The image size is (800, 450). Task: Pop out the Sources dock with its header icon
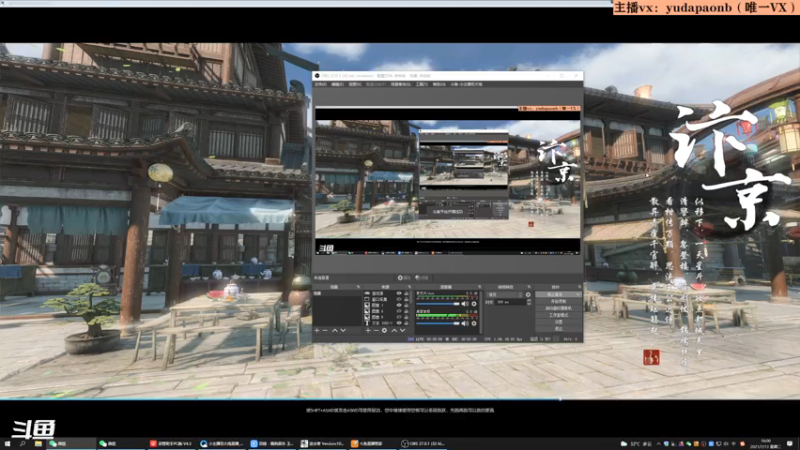410,286
